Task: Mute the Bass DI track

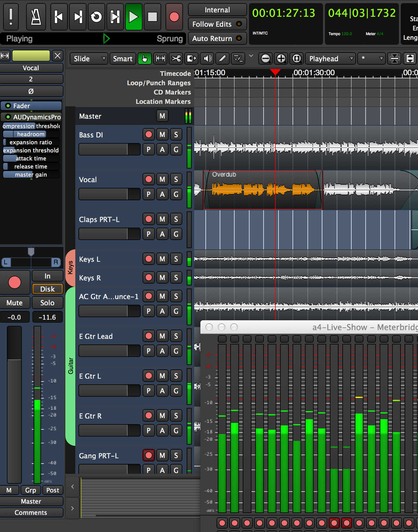Action: pos(162,135)
